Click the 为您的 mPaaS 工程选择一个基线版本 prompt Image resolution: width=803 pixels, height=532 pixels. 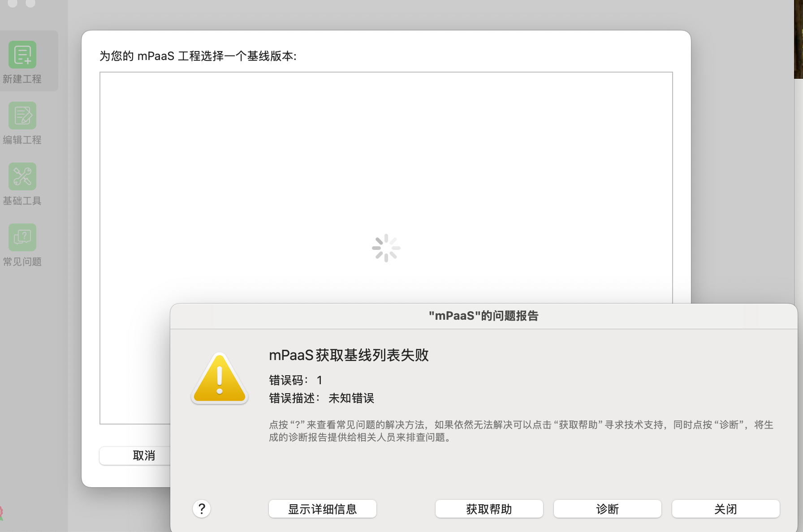click(198, 56)
